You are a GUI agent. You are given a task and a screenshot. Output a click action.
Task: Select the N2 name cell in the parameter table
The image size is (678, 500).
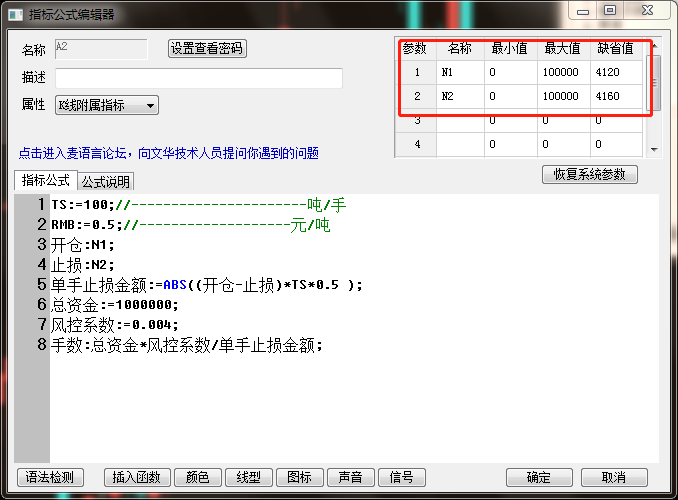tap(459, 97)
